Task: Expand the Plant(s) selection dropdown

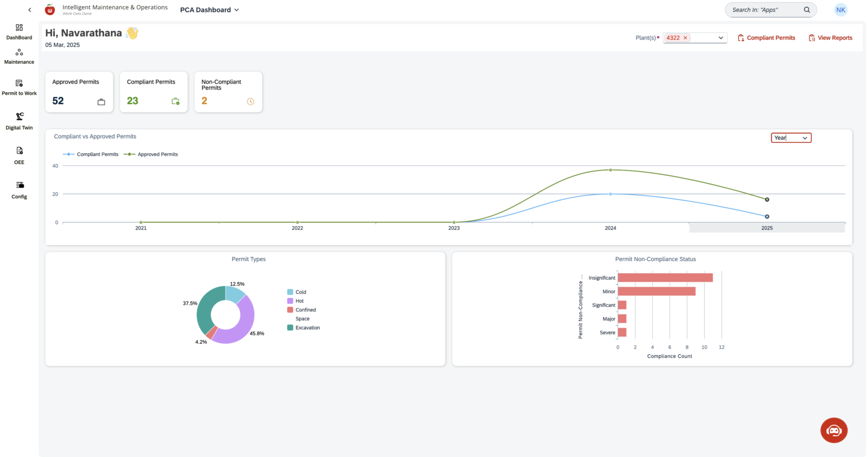Action: [721, 37]
